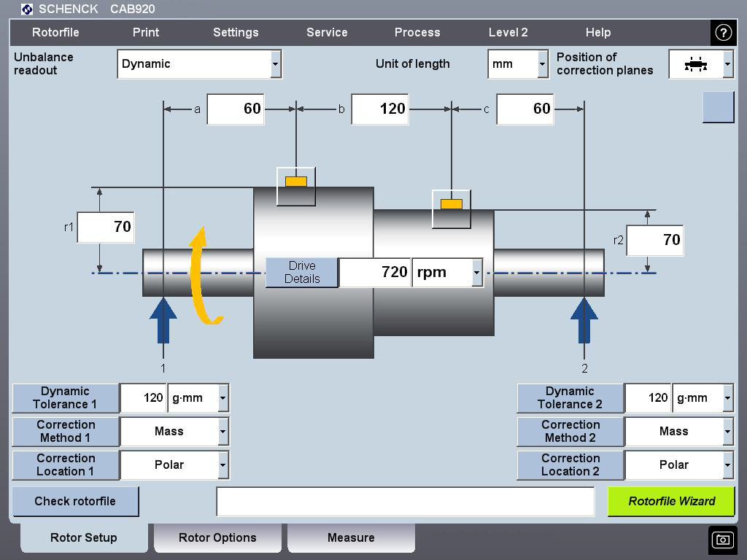747x560 pixels.
Task: Select the right correction plane weight marker
Action: (x=452, y=205)
